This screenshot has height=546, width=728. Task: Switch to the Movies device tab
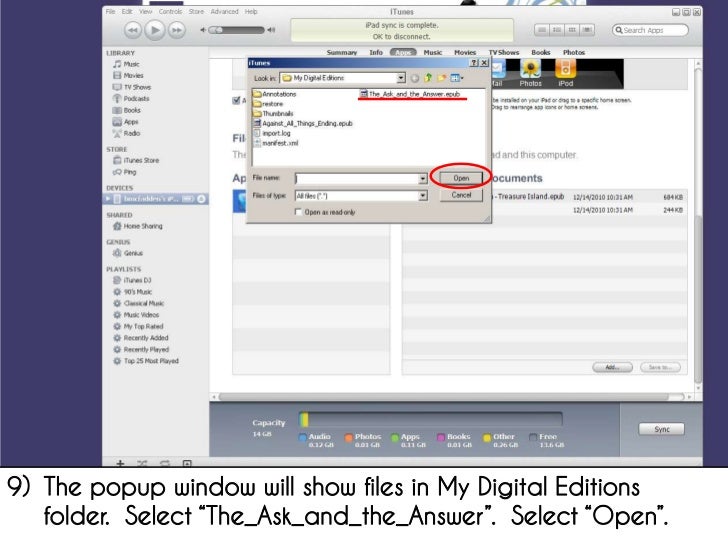[x=465, y=52]
